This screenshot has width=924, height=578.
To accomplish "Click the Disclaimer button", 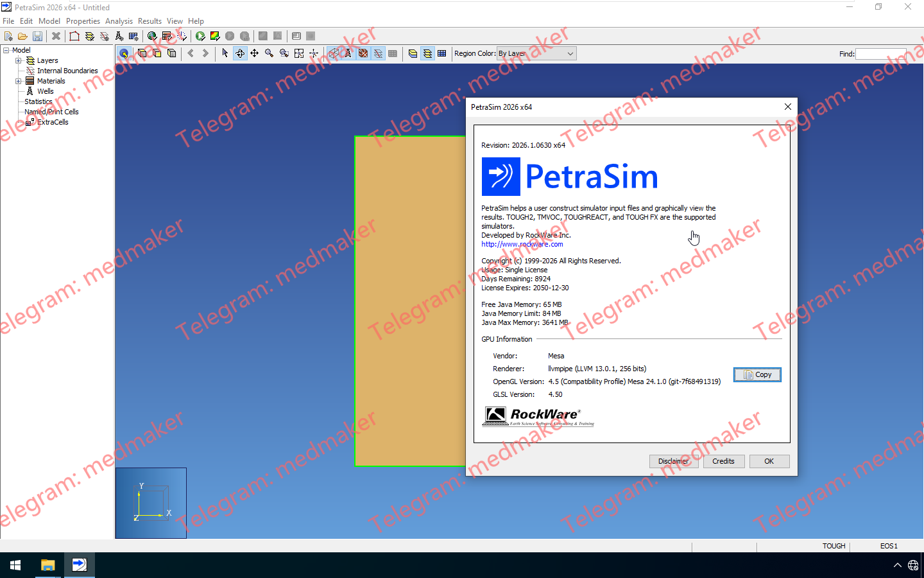I will pos(674,461).
